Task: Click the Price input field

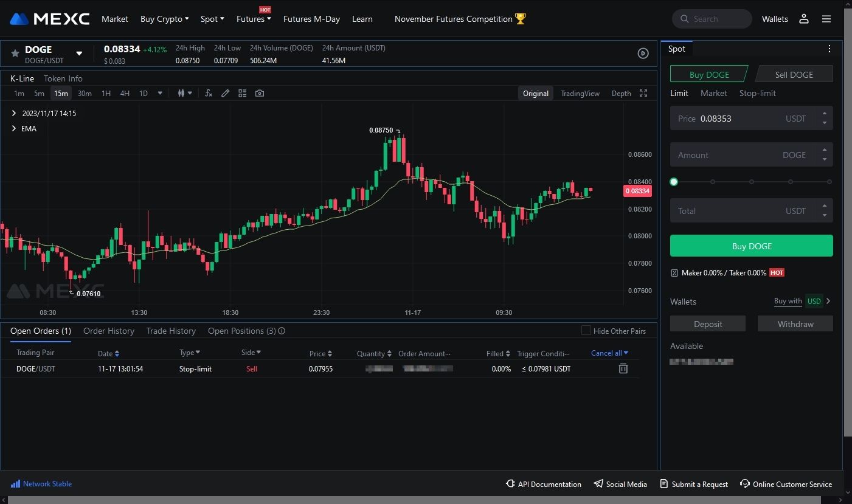Action: click(752, 119)
